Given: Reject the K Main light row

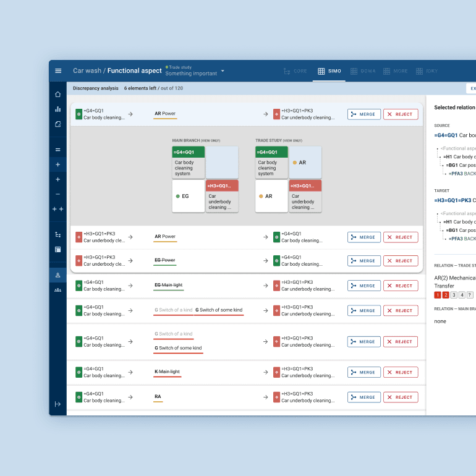Looking at the screenshot, I should 401,372.
